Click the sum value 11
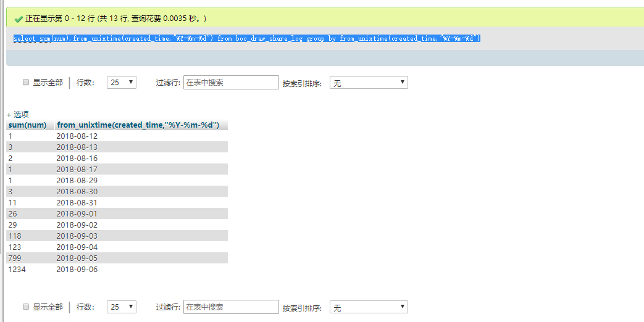 (12, 202)
